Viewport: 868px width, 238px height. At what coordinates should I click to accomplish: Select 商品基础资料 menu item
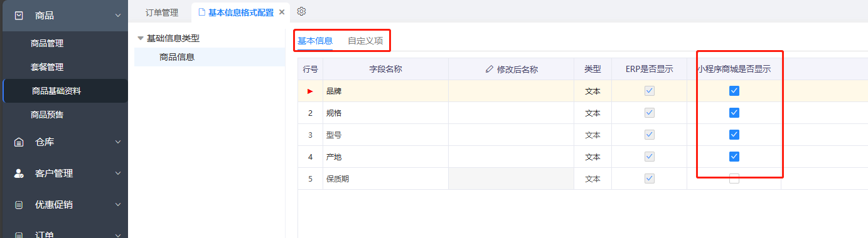click(x=65, y=91)
